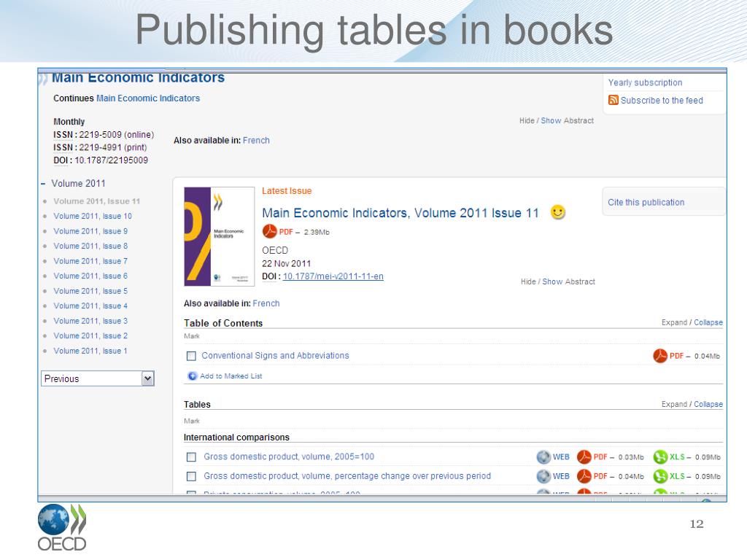Screen dimensions: 747x560
Task: Click the Add to Marked List plus icon
Action: 193,376
